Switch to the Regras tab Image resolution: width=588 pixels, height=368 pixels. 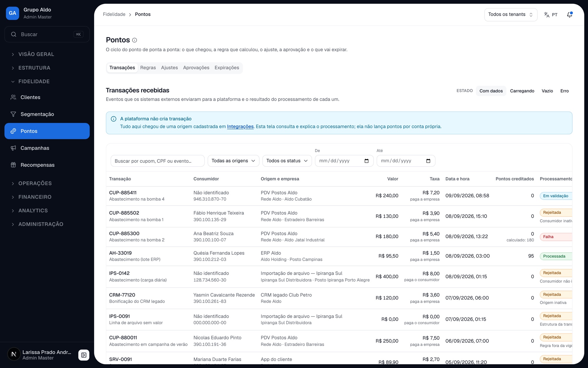148,68
